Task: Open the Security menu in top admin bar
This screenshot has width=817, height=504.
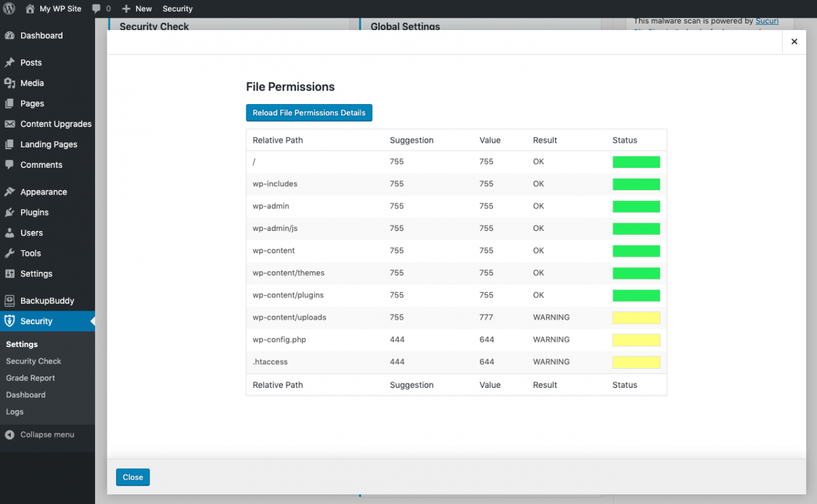Action: click(x=177, y=9)
